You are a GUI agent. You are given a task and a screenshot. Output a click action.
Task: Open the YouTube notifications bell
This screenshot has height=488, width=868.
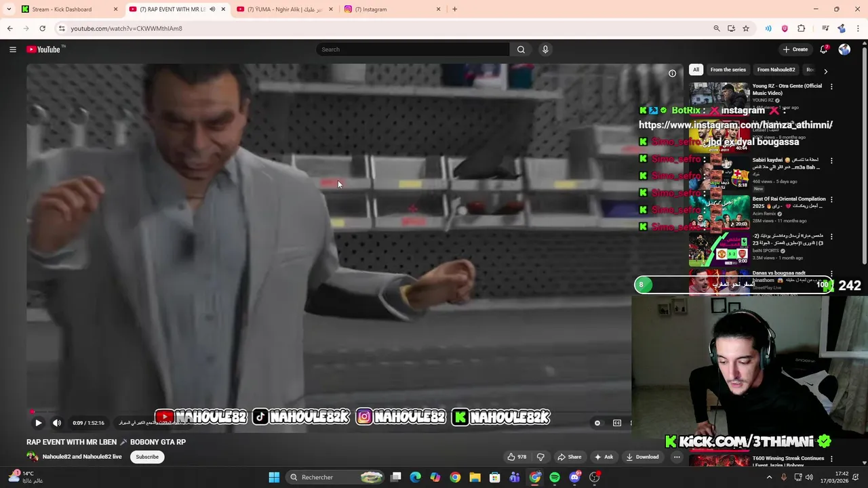[x=824, y=49]
